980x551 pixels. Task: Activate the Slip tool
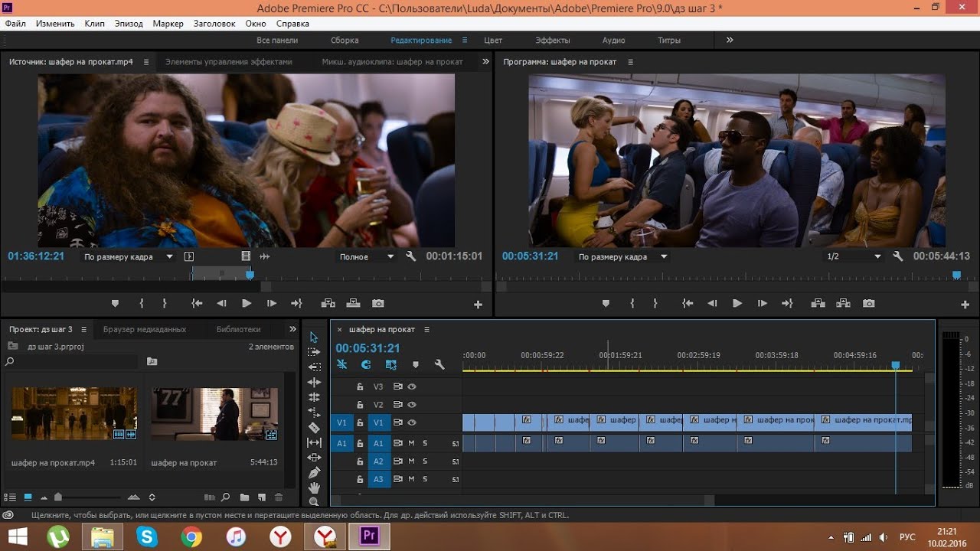pyautogui.click(x=314, y=442)
